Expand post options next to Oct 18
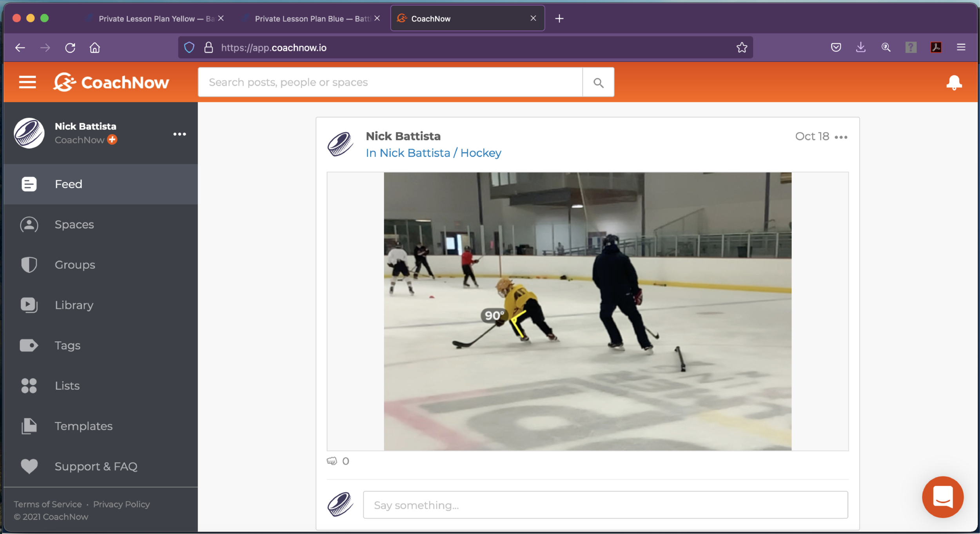Image resolution: width=980 pixels, height=534 pixels. pyautogui.click(x=841, y=137)
